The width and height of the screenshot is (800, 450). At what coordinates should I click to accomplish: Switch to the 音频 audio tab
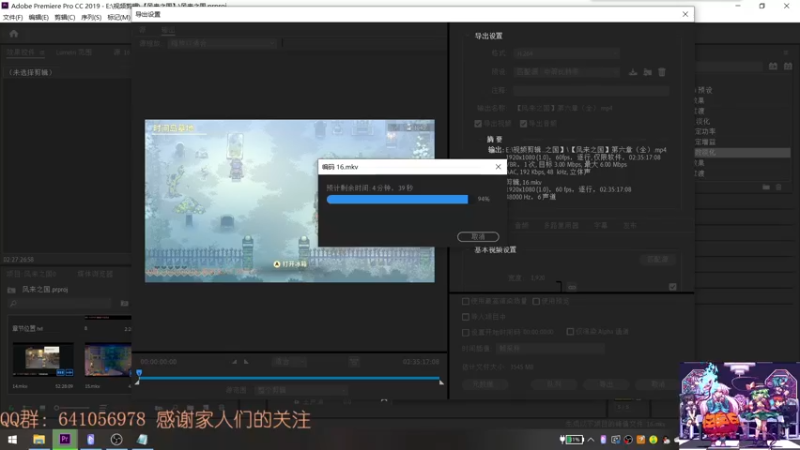(521, 226)
